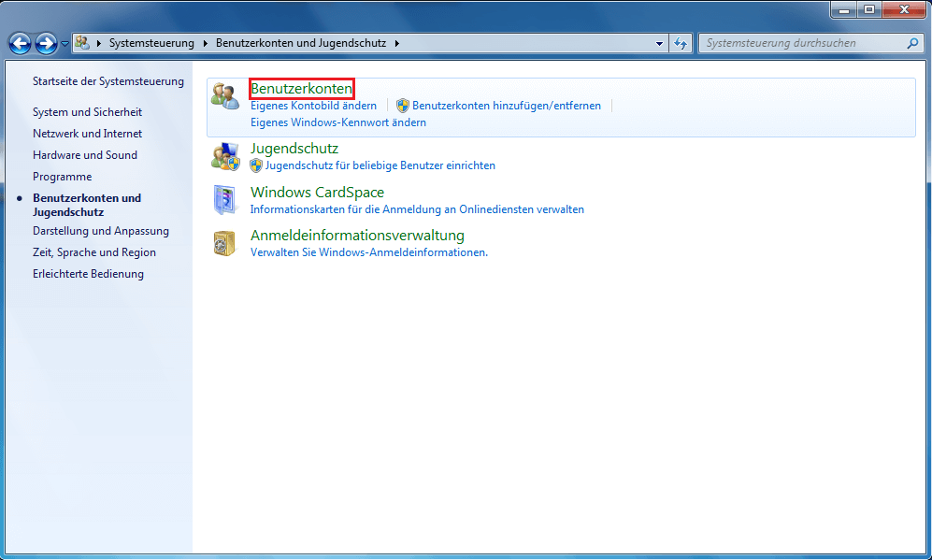The height and width of the screenshot is (560, 932).
Task: Maximize the Systemsteuerung window
Action: coord(869,10)
